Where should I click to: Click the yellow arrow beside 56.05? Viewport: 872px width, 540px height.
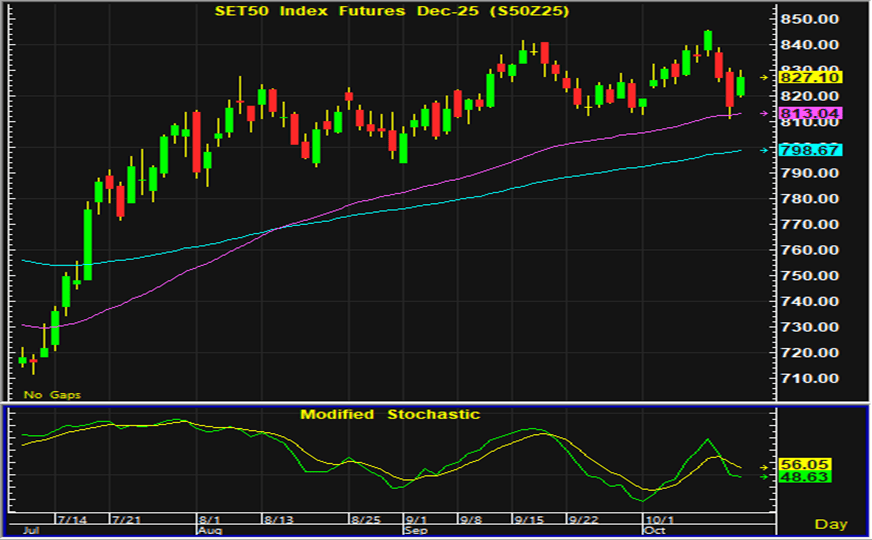(765, 467)
